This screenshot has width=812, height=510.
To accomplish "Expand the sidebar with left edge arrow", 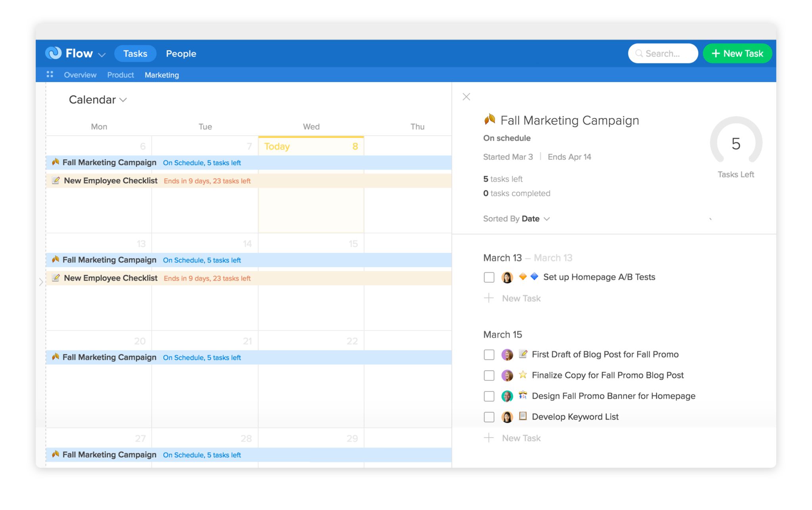I will 41,282.
